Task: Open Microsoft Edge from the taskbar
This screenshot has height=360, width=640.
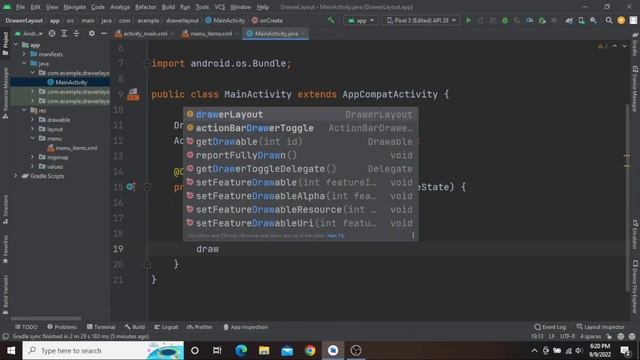Action: point(241,351)
